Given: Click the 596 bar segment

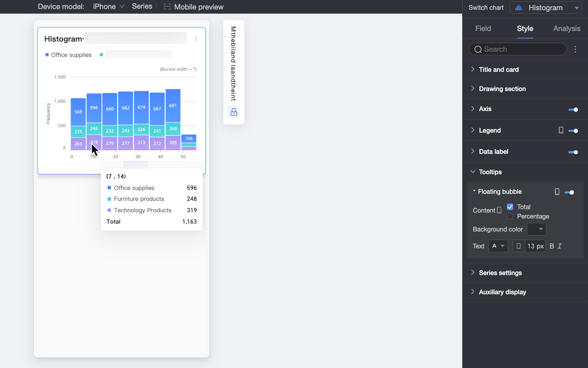Looking at the screenshot, I should [x=94, y=108].
